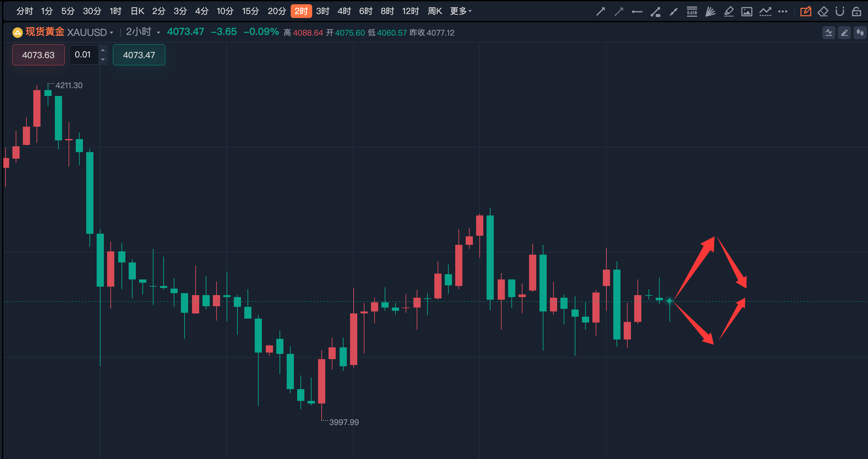Select the wave pattern drawing tool

point(765,11)
